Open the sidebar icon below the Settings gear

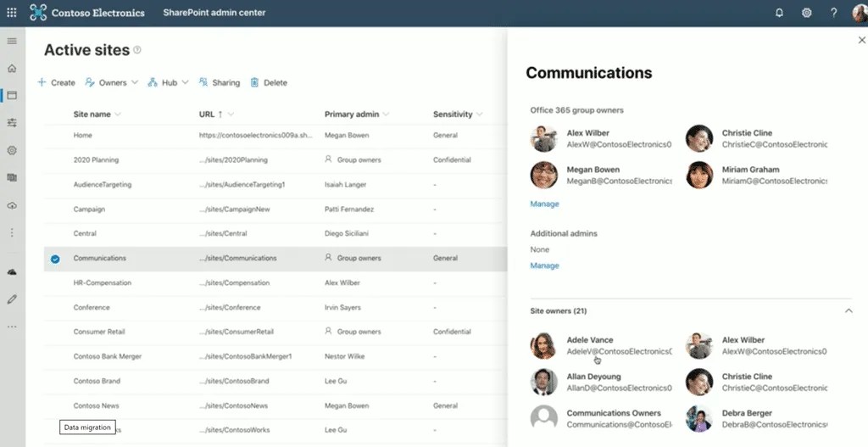tap(12, 178)
